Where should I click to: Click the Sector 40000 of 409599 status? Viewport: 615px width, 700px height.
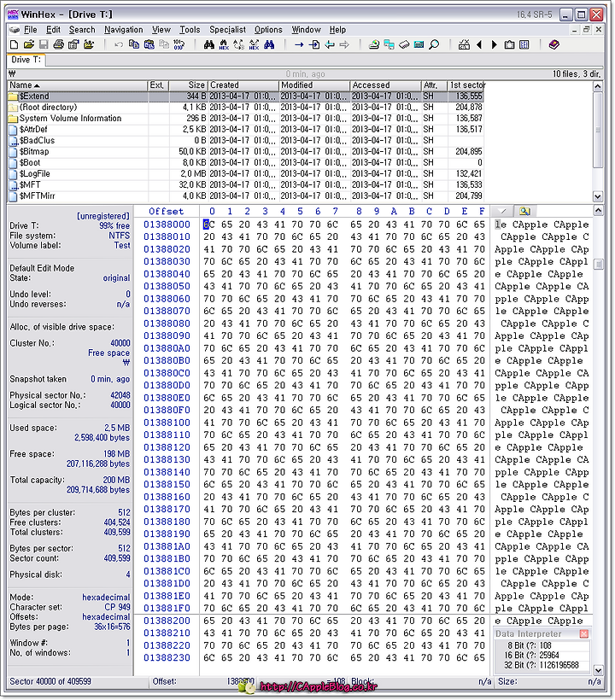tap(50, 681)
